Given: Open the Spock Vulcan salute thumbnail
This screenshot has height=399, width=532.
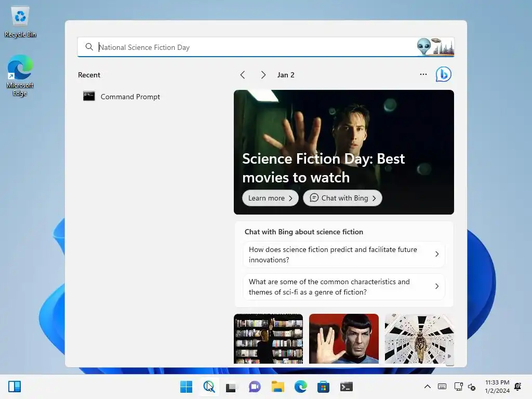Looking at the screenshot, I should tap(344, 339).
